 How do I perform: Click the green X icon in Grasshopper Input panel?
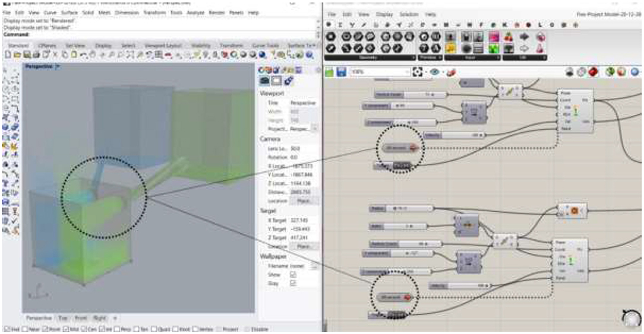pyautogui.click(x=493, y=49)
